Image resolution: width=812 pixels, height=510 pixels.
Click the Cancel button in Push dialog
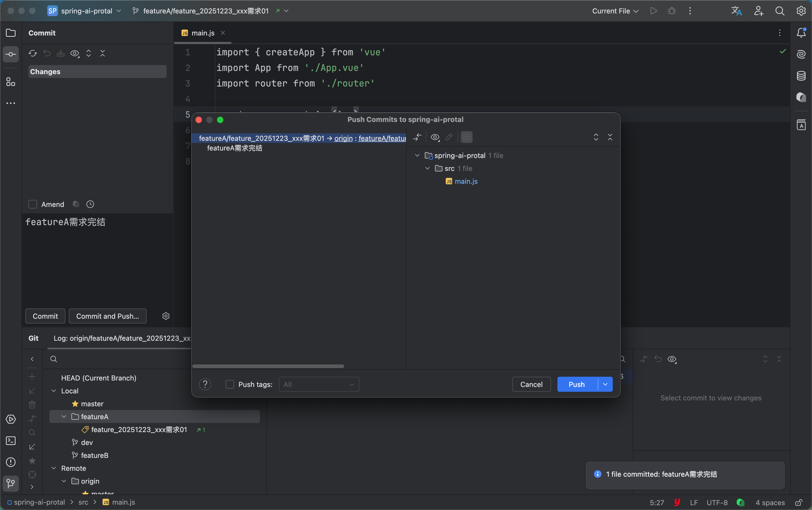[531, 385]
